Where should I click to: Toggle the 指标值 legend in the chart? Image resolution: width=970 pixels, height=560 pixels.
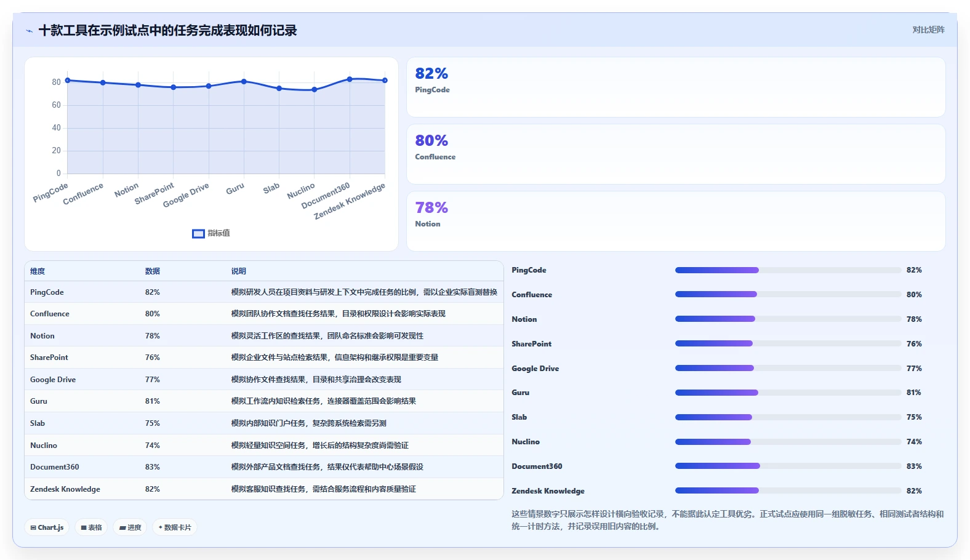pyautogui.click(x=211, y=233)
